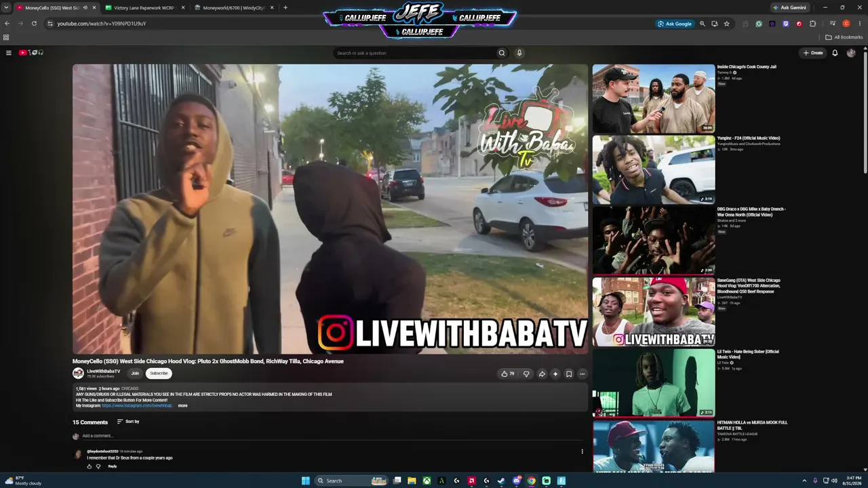The height and width of the screenshot is (488, 868).
Task: Open Chrome's three-dot menu
Action: 859,24
